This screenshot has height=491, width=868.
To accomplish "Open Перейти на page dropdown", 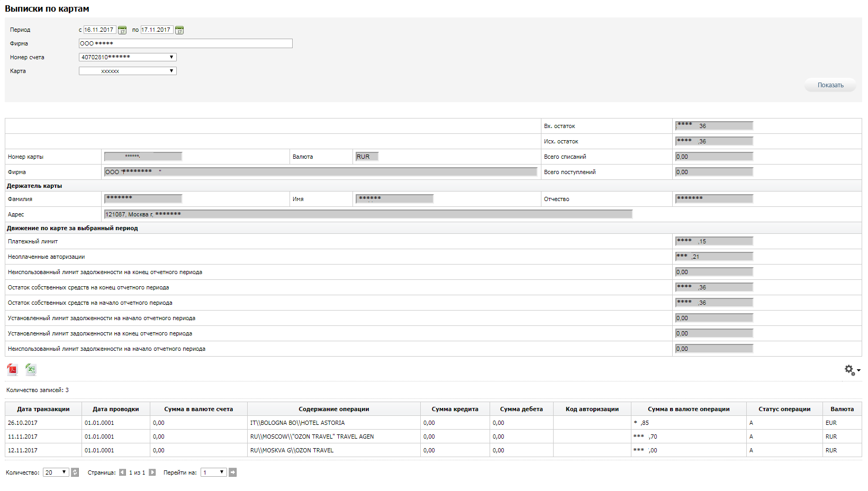I will [214, 472].
